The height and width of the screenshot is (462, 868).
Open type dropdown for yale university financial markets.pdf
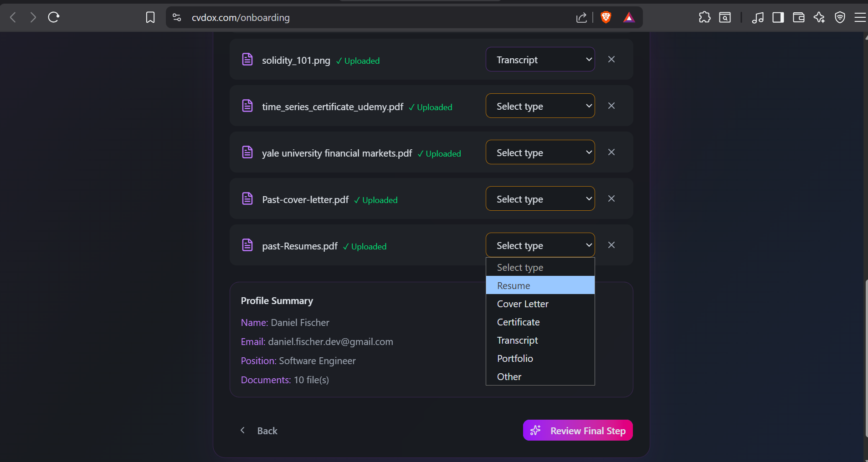[540, 152]
